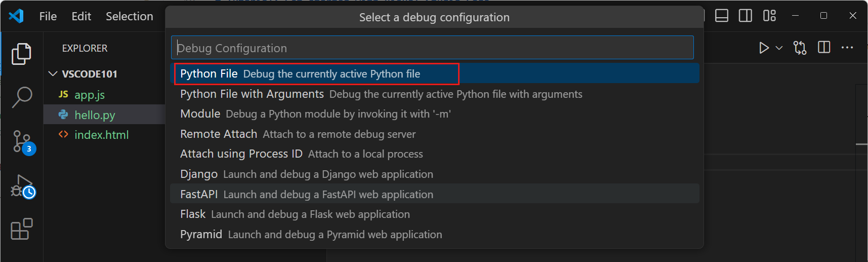Open the Search view in activity bar
868x262 pixels.
click(21, 97)
